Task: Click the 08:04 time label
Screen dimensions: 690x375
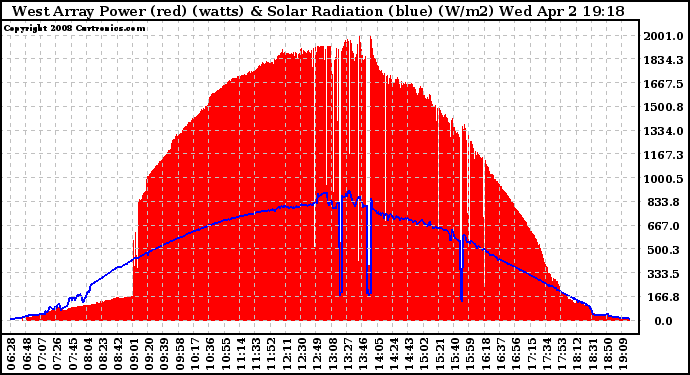Action: click(88, 354)
